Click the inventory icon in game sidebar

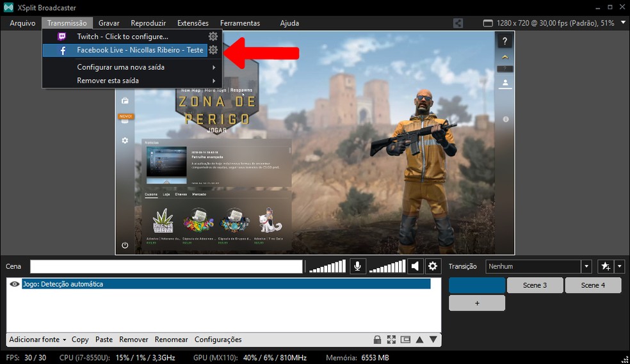[x=125, y=100]
